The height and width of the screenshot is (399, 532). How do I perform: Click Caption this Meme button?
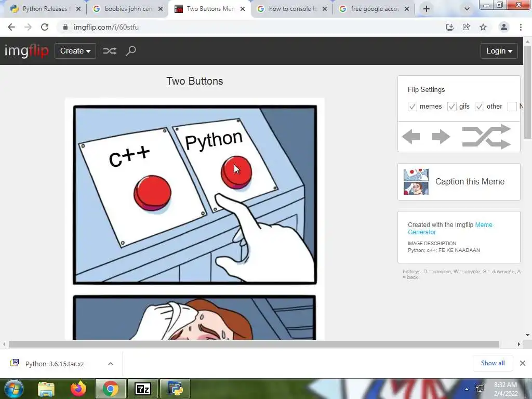pyautogui.click(x=459, y=182)
